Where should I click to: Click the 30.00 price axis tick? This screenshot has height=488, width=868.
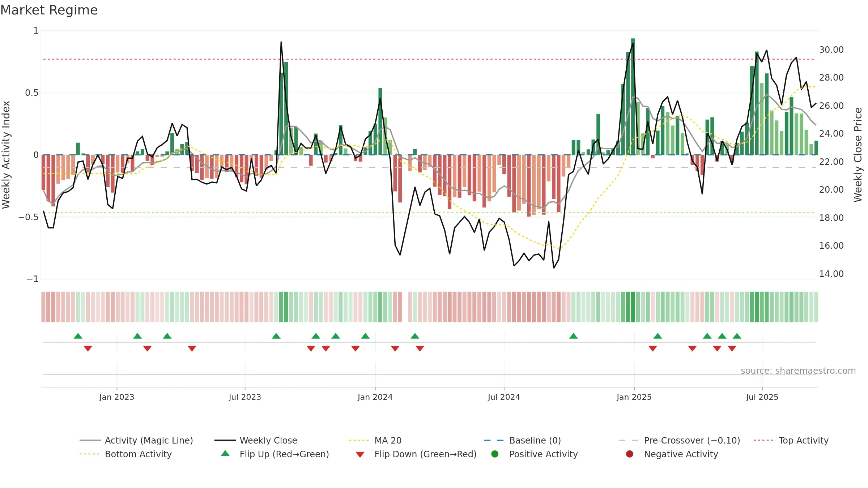(x=831, y=50)
